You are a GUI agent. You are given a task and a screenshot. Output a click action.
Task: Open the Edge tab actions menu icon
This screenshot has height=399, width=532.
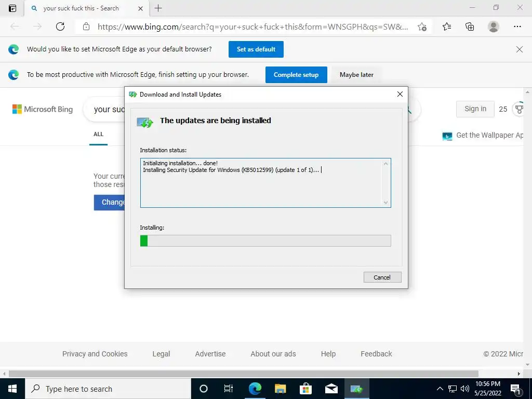(12, 8)
